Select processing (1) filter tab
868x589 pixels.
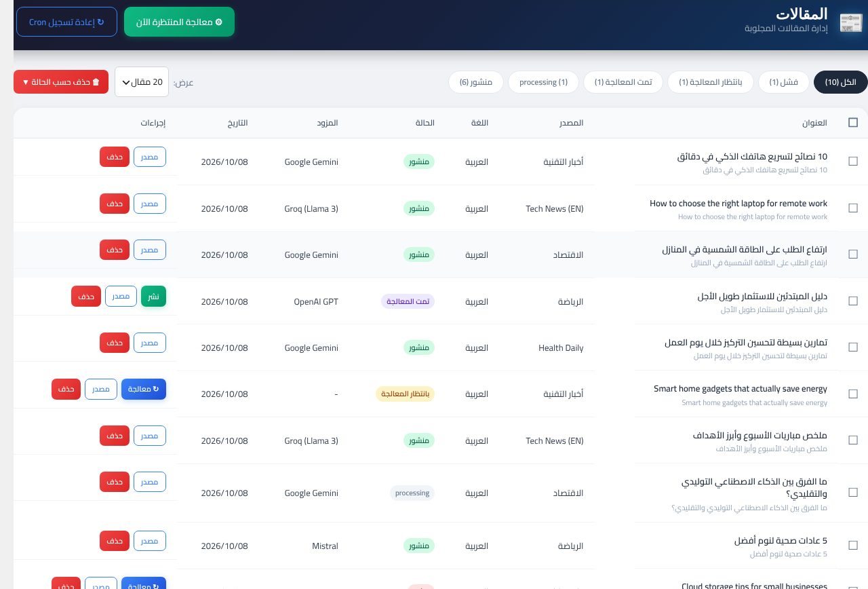click(x=543, y=82)
